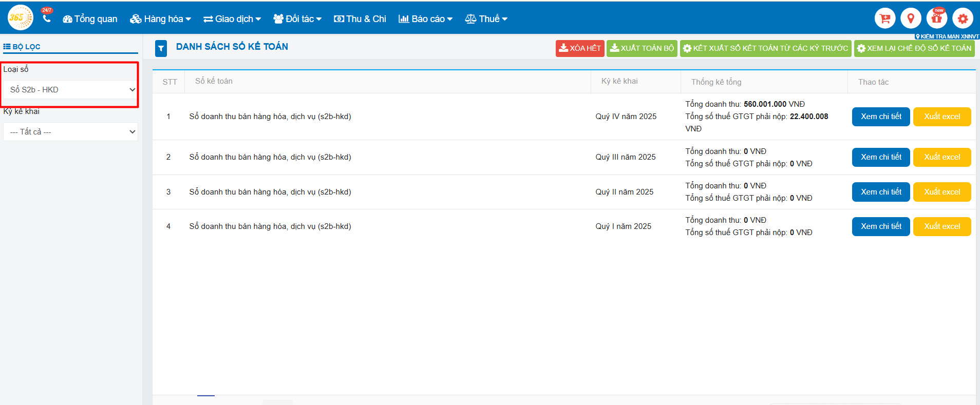This screenshot has width=980, height=405.
Task: Go to Tổng quan overview
Action: tap(90, 19)
